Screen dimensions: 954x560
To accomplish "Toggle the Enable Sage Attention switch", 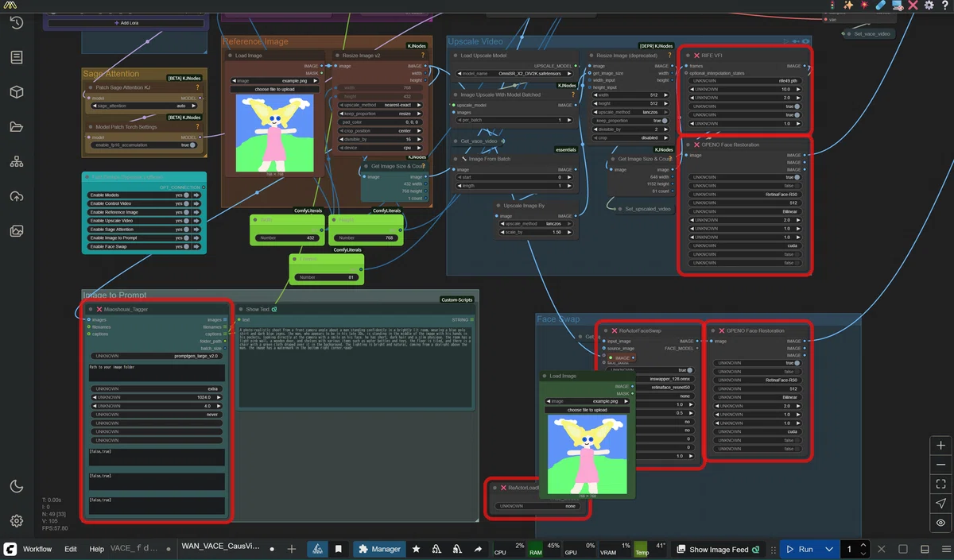I will click(x=188, y=229).
